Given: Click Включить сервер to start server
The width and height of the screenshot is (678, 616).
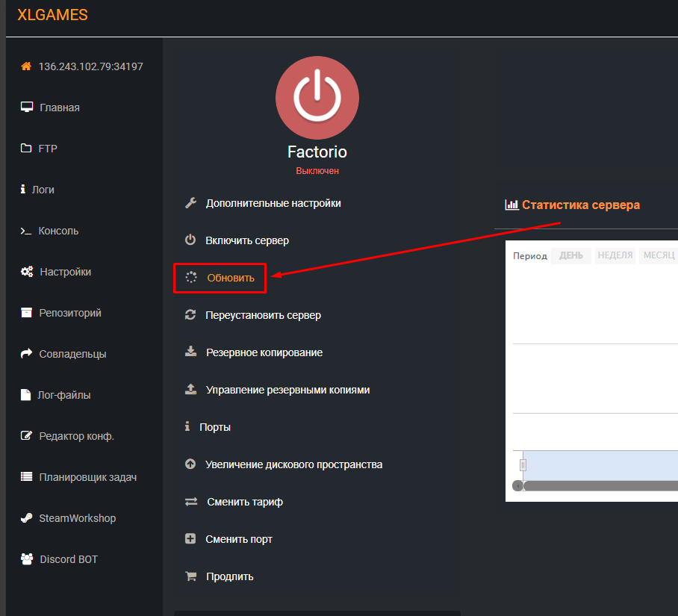Looking at the screenshot, I should [246, 240].
